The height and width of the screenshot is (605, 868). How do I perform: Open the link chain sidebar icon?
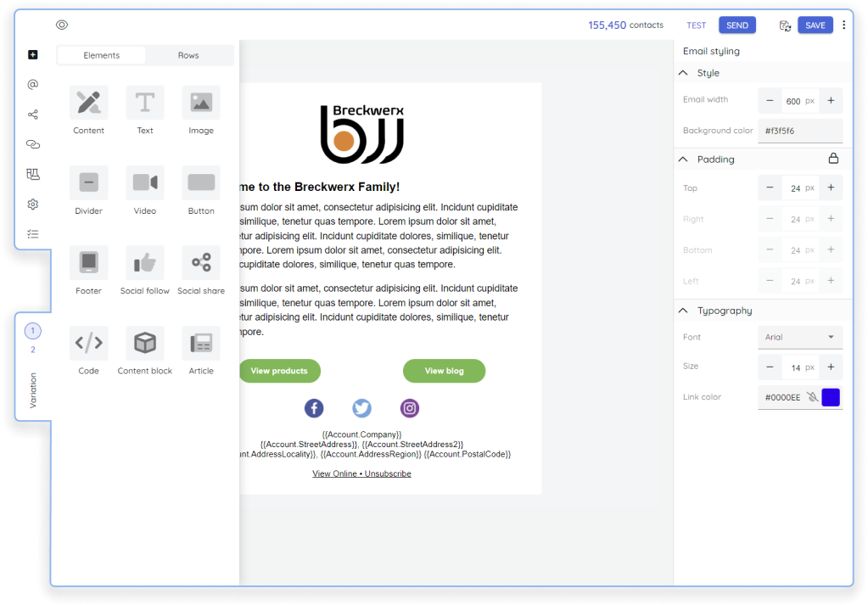pyautogui.click(x=32, y=144)
